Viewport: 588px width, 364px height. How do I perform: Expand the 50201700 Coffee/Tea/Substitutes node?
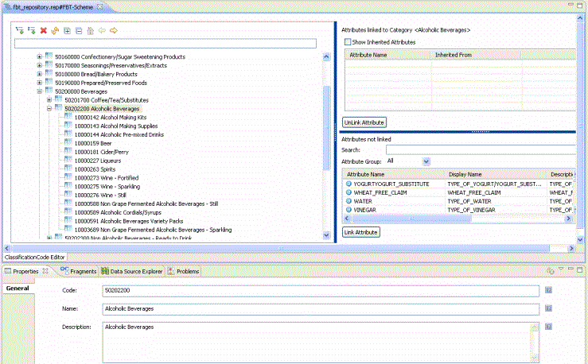click(49, 100)
